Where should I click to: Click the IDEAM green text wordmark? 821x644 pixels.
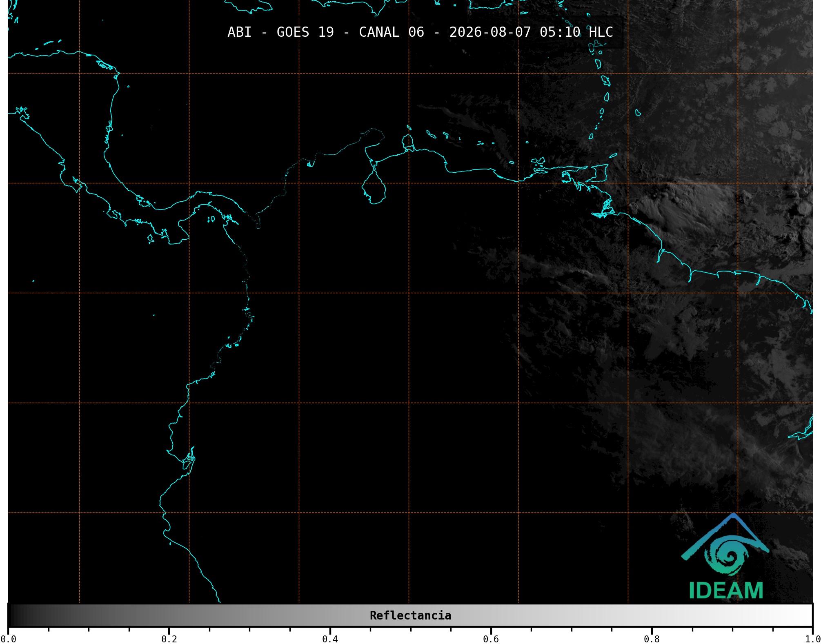(x=726, y=591)
